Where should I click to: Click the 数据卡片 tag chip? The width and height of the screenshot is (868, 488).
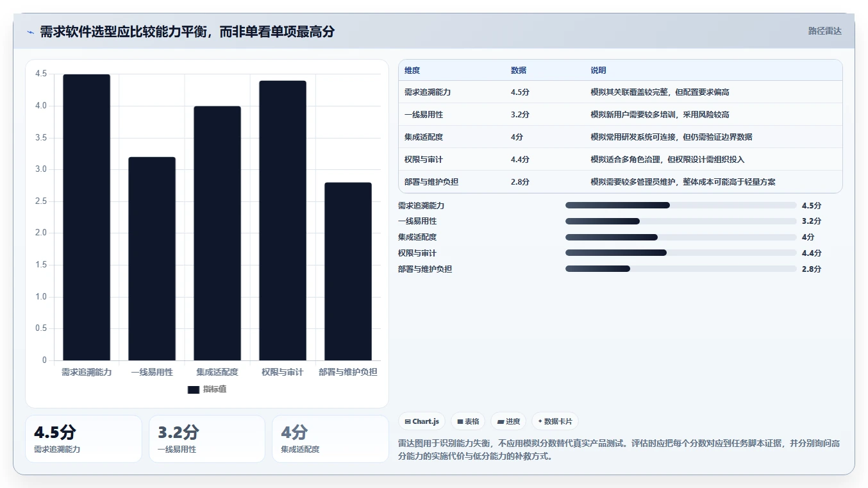[555, 421]
